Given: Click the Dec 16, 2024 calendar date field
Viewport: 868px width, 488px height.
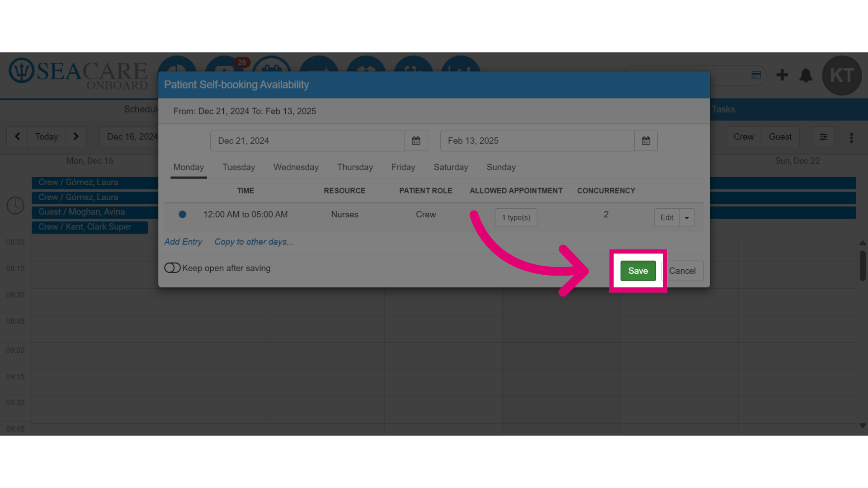Looking at the screenshot, I should tap(129, 136).
